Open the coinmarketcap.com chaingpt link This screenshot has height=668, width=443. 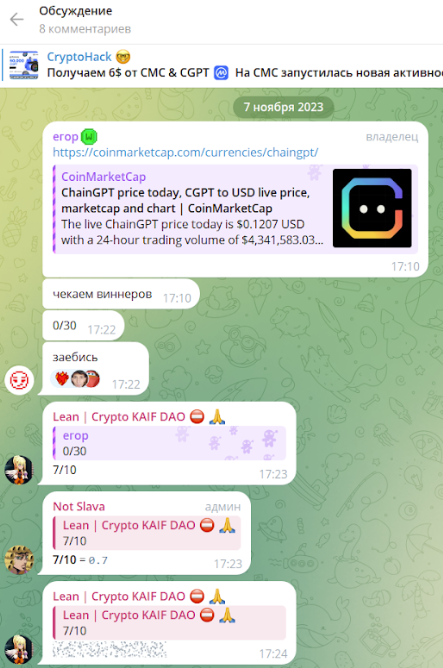point(185,152)
